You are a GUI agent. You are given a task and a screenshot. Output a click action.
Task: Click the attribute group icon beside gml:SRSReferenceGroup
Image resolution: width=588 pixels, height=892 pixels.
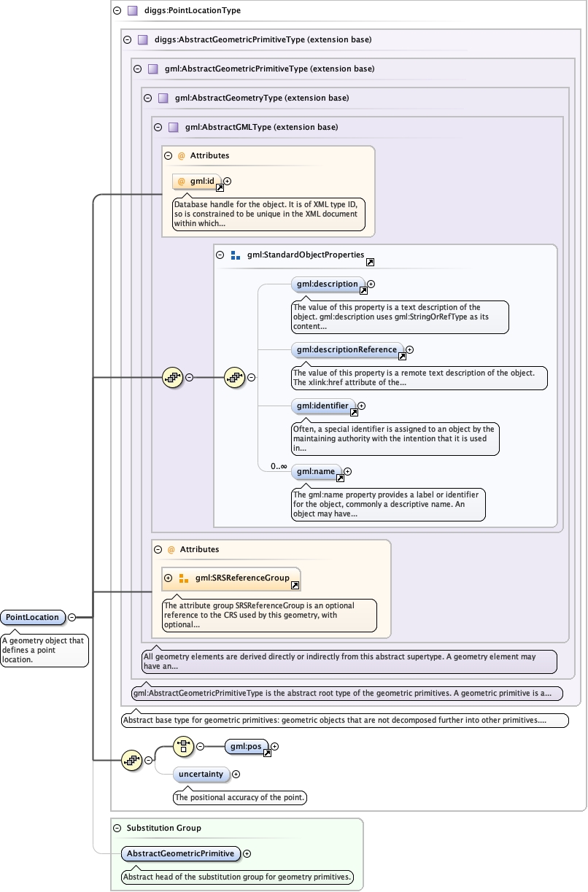[184, 578]
